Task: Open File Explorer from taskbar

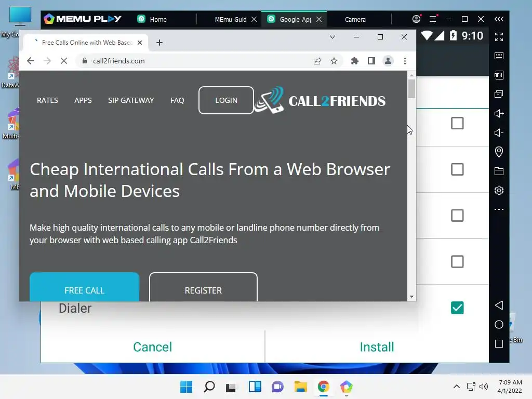Action: tap(301, 387)
